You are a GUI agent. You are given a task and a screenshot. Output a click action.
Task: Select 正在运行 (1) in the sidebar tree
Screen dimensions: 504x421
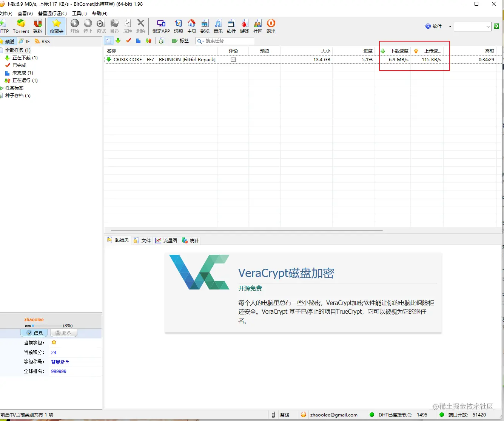pyautogui.click(x=25, y=80)
